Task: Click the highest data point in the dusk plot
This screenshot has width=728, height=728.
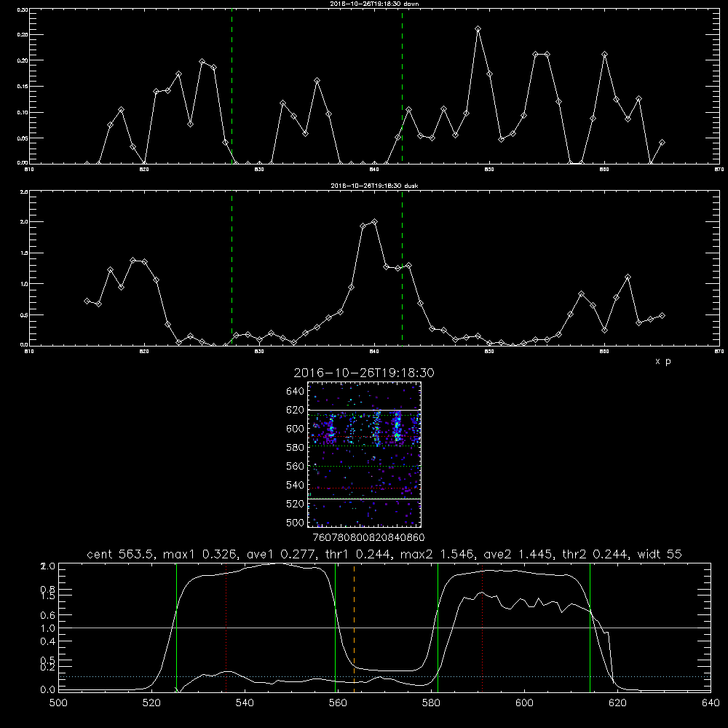Action: 375,222
